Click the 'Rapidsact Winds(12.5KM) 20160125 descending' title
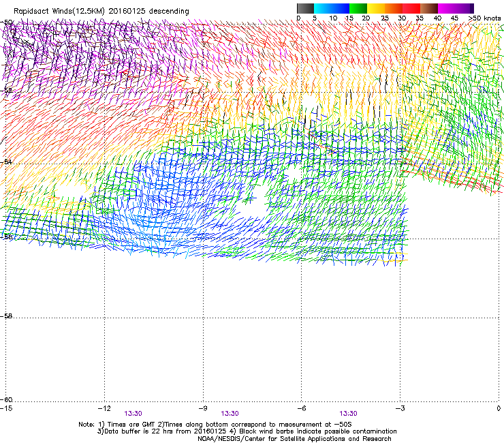Viewport: 504px width, 443px height. pos(101,12)
